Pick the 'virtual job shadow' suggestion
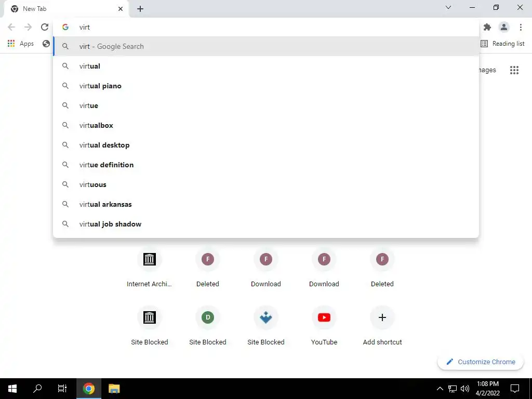This screenshot has width=532, height=399. click(266, 224)
